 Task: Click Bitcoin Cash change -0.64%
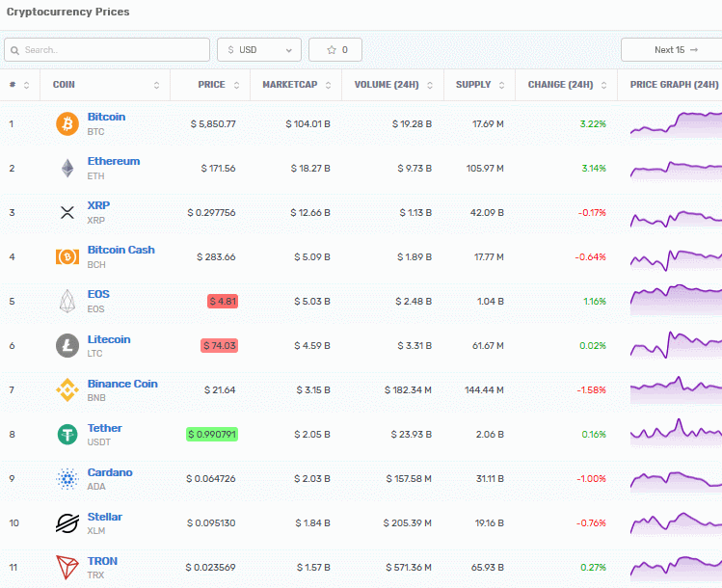pyautogui.click(x=590, y=256)
